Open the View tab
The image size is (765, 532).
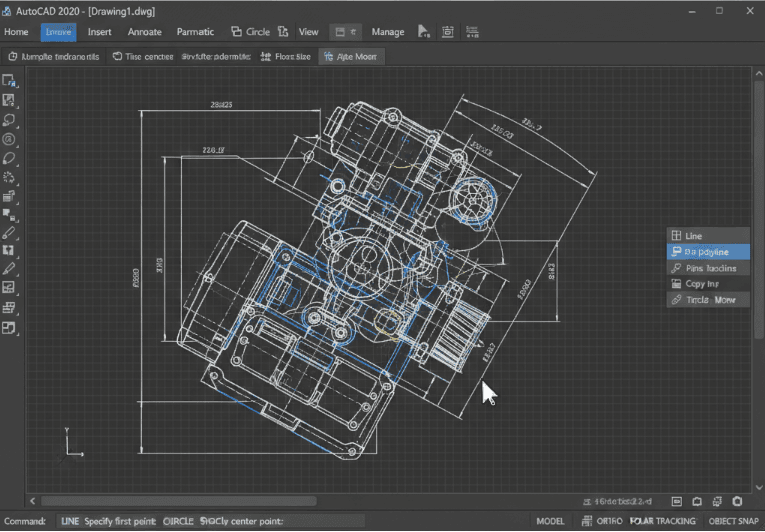click(x=308, y=32)
